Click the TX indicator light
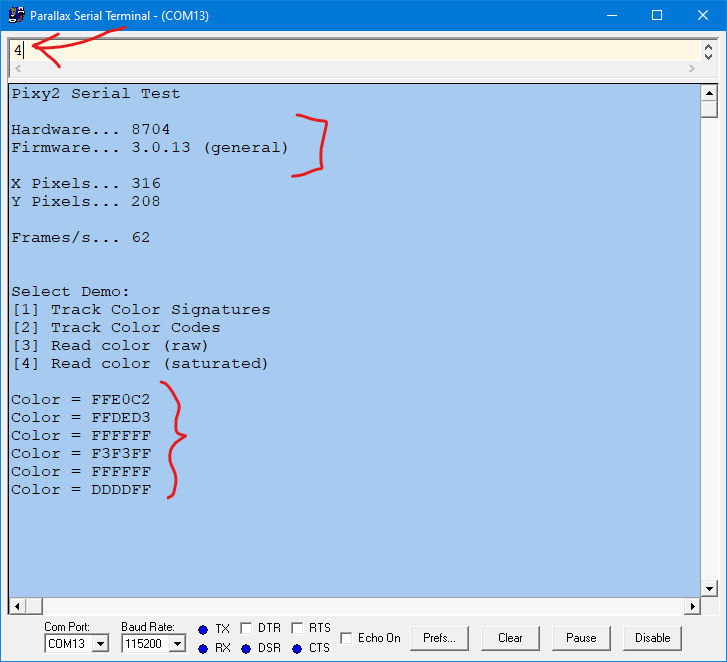 (x=203, y=629)
